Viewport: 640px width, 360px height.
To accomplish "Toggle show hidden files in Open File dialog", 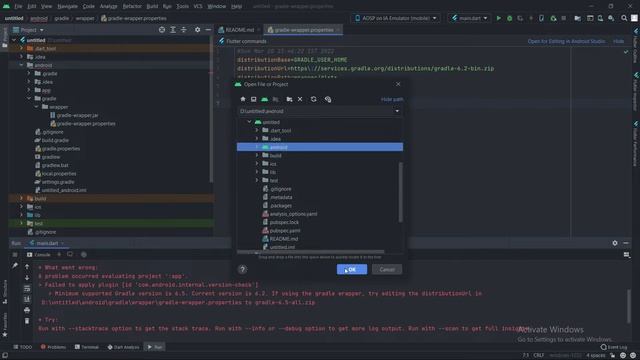I will tap(328, 99).
